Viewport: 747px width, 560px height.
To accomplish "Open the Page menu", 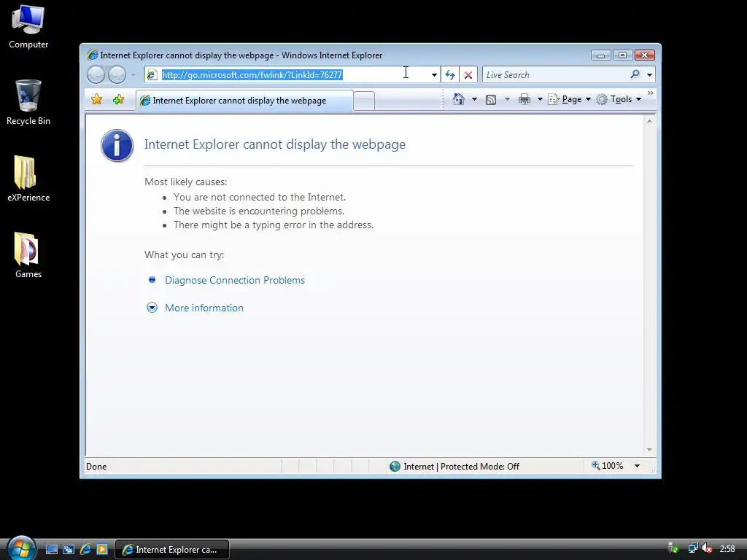I will (570, 99).
